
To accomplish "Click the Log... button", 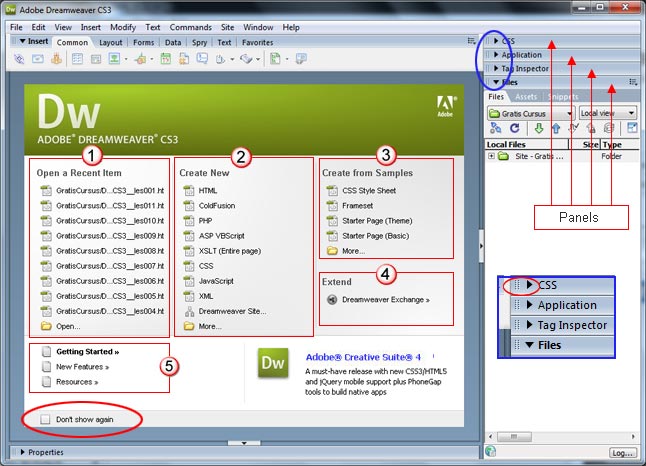I will tap(623, 453).
